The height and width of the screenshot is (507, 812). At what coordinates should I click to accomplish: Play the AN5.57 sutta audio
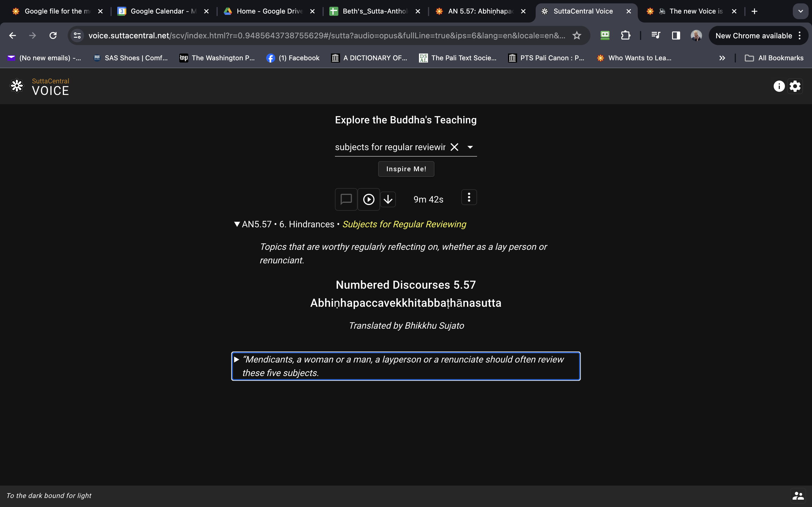369,199
